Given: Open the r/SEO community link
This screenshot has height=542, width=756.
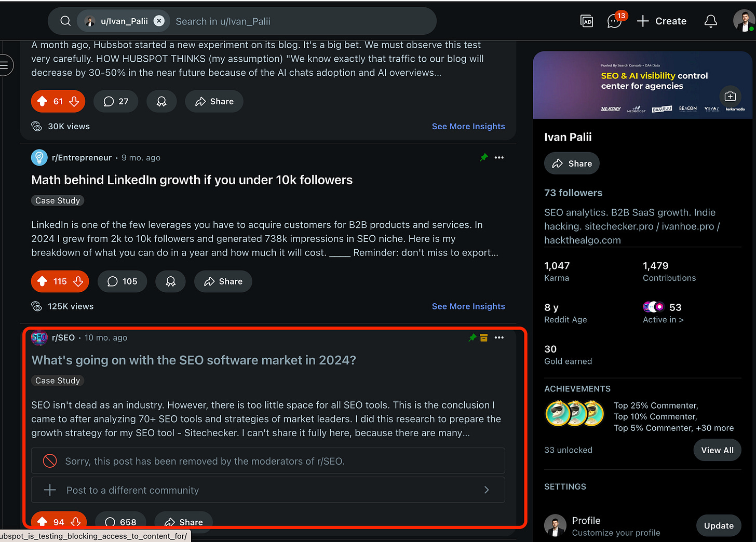Looking at the screenshot, I should pyautogui.click(x=63, y=337).
